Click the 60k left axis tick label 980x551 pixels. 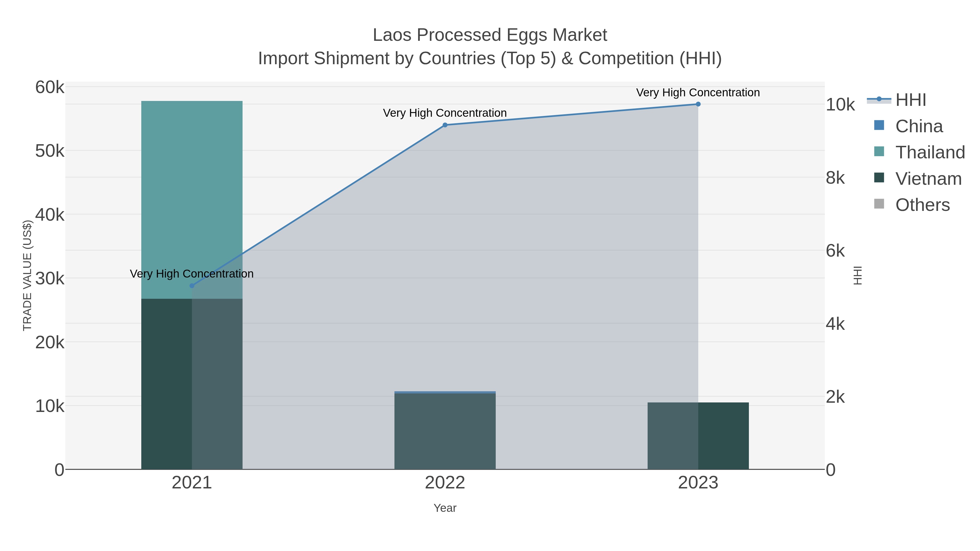50,87
